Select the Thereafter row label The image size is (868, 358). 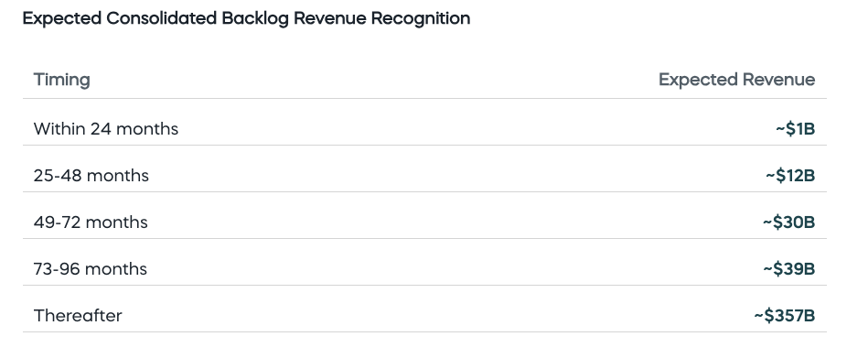78,315
